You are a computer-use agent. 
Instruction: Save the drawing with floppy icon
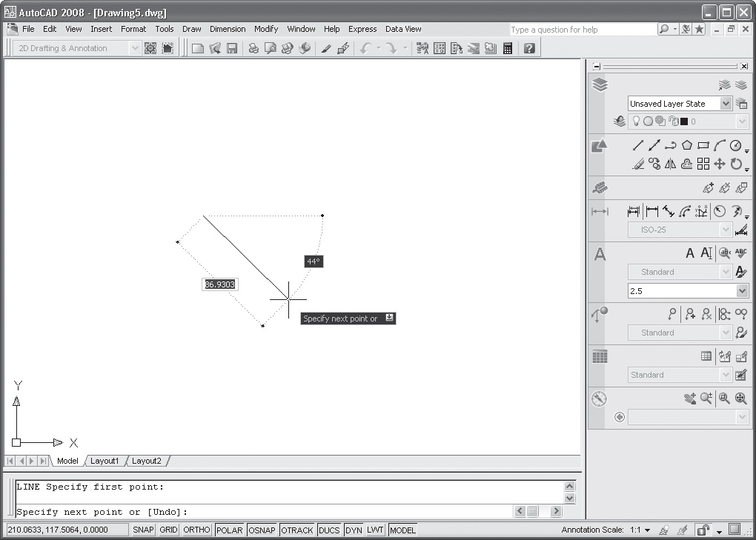tap(232, 48)
